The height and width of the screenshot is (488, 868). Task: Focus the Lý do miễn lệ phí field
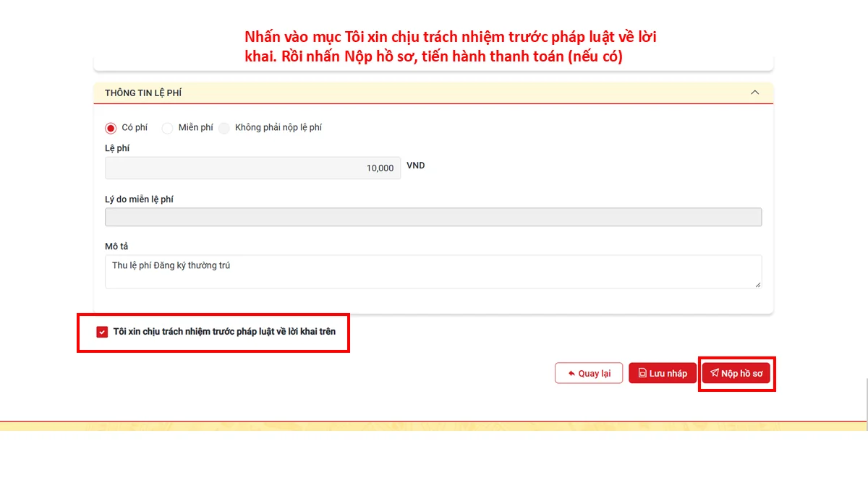pyautogui.click(x=433, y=217)
